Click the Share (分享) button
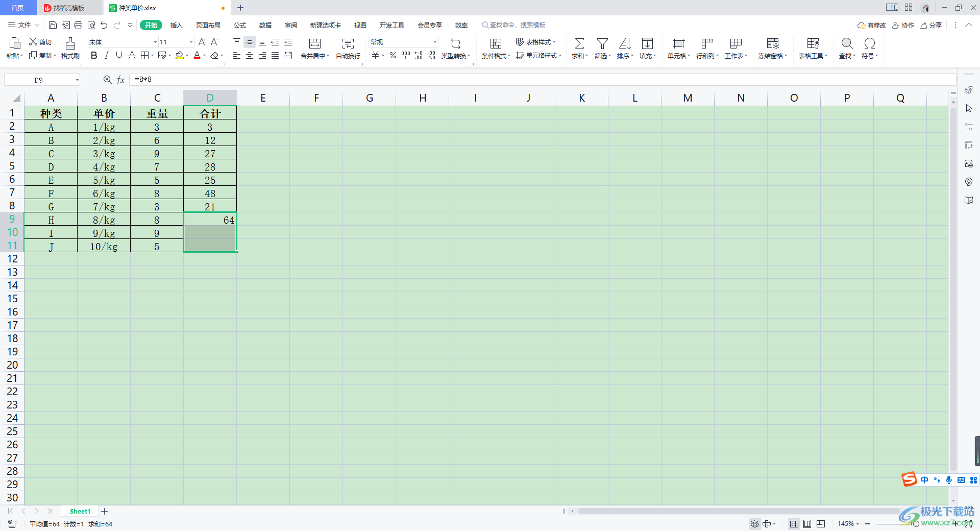 (930, 25)
